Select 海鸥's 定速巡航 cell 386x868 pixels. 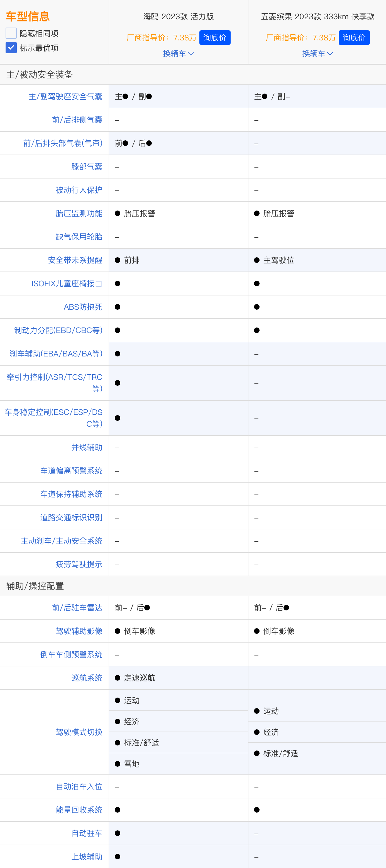pos(178,678)
